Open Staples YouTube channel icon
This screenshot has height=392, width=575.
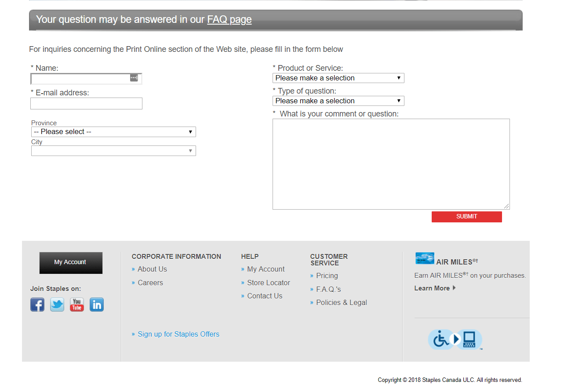(x=77, y=305)
